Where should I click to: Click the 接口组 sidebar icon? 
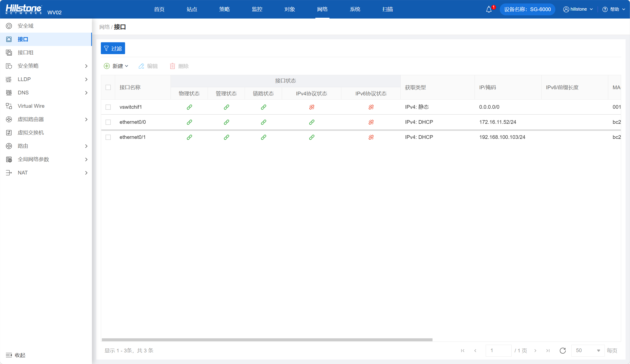(9, 52)
